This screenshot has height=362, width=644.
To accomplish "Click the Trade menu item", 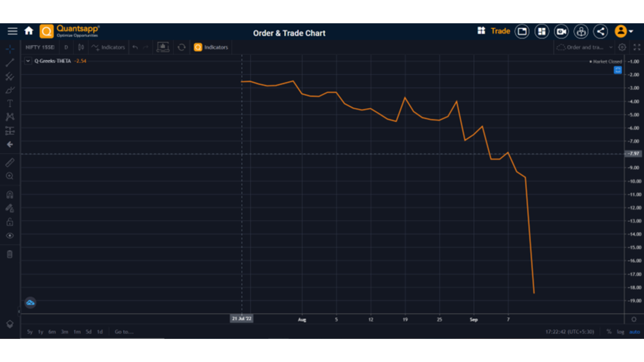I will tap(500, 31).
